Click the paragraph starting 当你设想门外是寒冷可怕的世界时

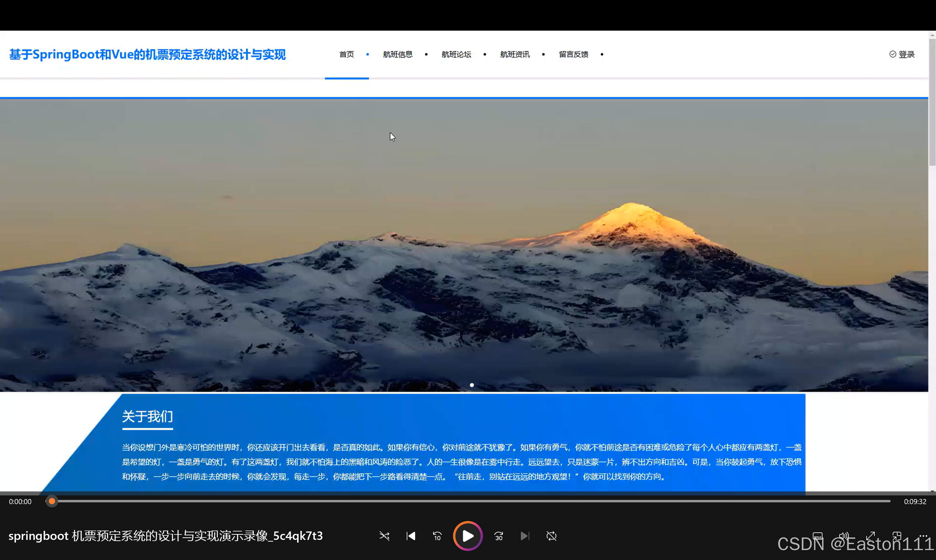click(461, 462)
